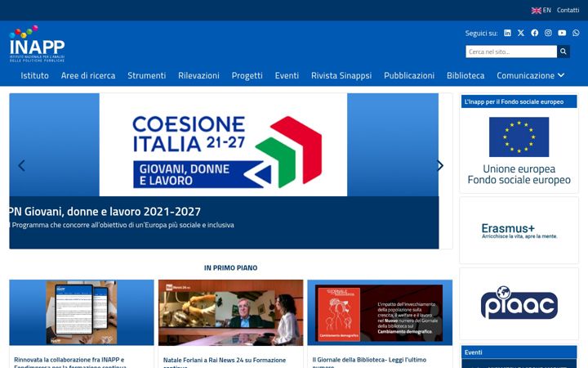Open the Erasmus+ banner
This screenshot has height=368, width=588.
pos(519,231)
